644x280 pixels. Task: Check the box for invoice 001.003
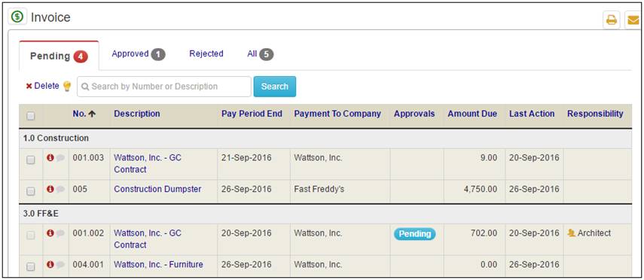[x=31, y=160]
